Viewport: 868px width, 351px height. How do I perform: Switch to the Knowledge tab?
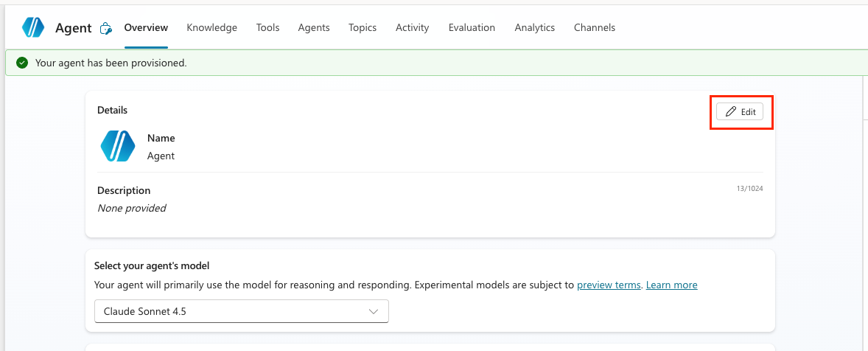coord(212,27)
